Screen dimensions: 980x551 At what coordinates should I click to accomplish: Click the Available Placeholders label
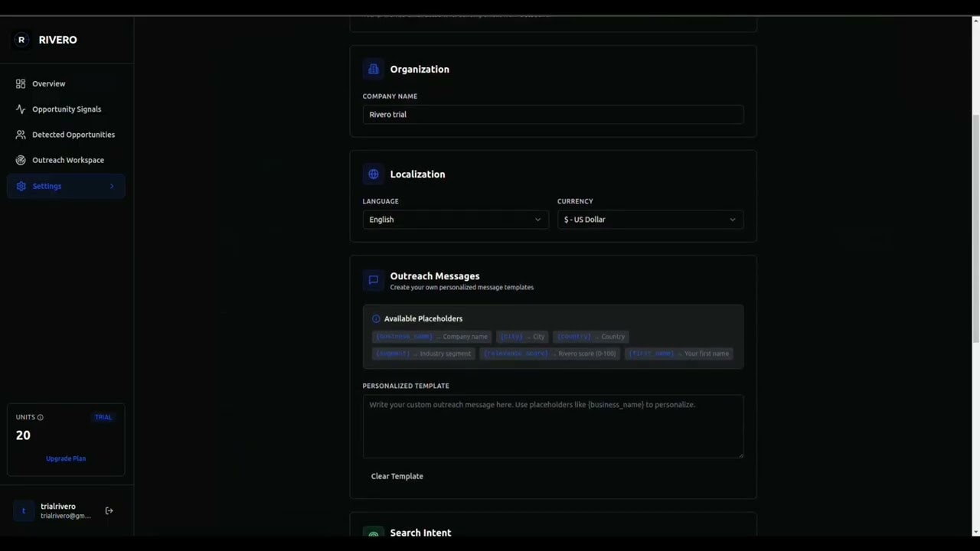click(x=423, y=319)
